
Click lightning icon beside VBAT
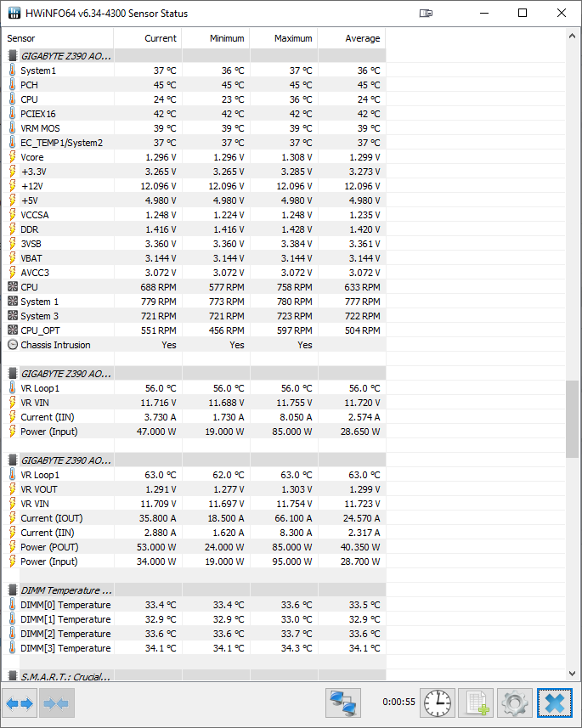[x=13, y=257]
